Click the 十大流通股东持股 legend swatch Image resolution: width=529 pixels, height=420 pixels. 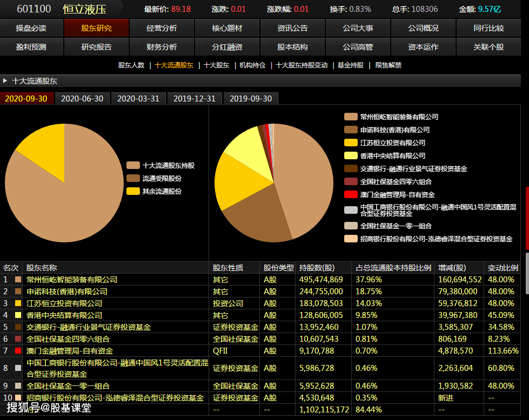pyautogui.click(x=133, y=165)
